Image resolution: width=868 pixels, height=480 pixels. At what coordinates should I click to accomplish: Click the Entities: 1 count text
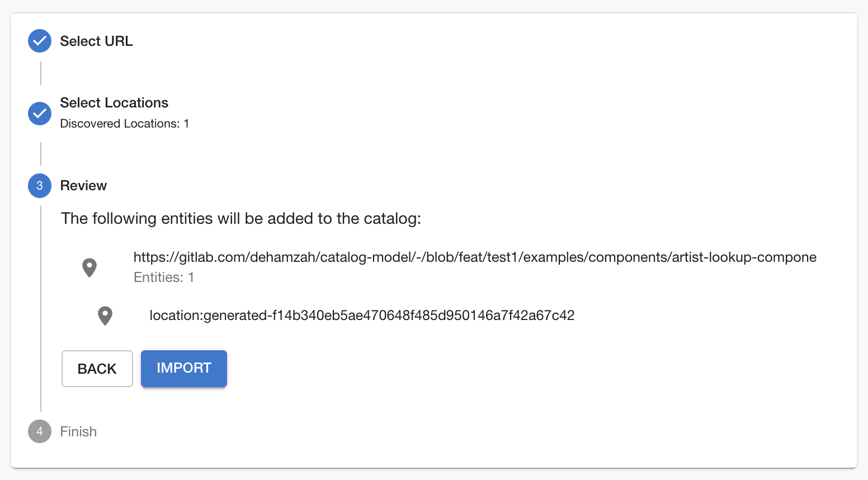(164, 277)
